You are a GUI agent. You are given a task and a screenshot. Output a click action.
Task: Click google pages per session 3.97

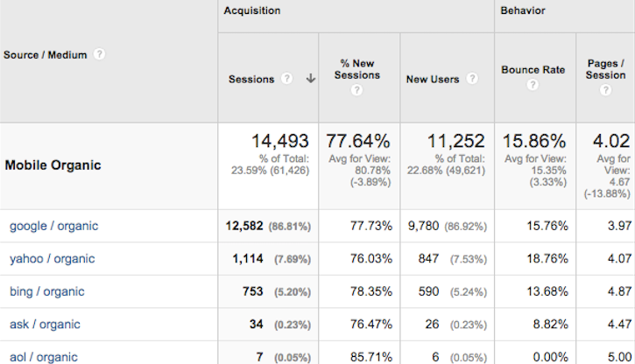coord(619,226)
